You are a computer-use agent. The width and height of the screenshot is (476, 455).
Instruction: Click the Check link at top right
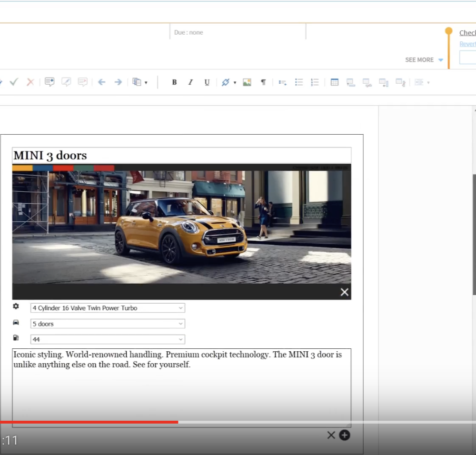[467, 33]
